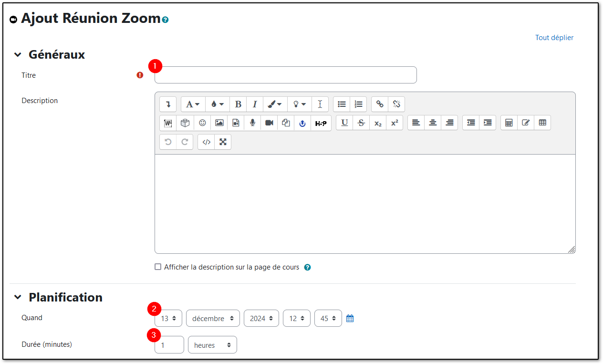Apply strikethrough to the text

[x=361, y=123]
